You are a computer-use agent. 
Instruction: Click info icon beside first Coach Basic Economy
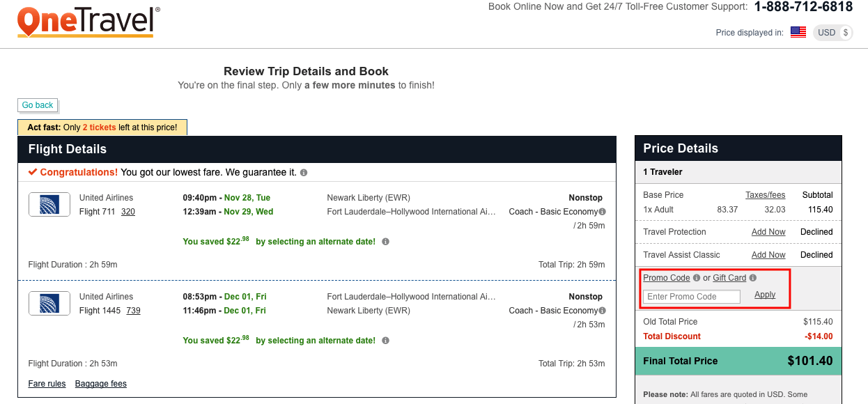[602, 212]
